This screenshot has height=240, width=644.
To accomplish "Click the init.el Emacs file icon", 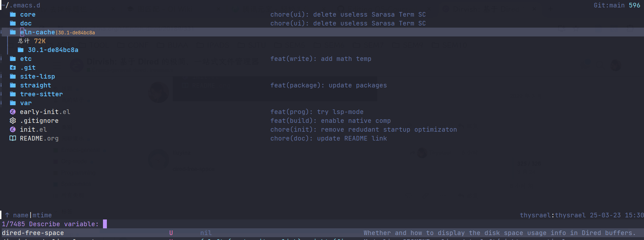I will [x=13, y=130].
